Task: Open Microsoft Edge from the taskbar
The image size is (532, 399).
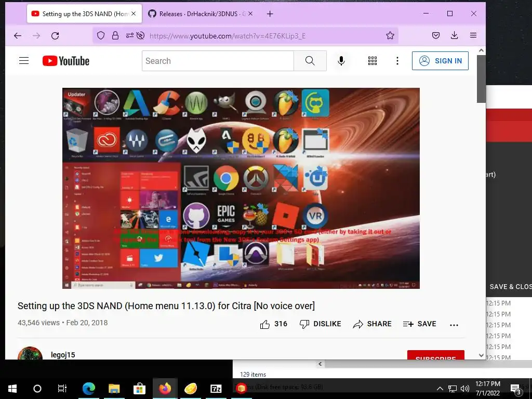Action: [89, 389]
